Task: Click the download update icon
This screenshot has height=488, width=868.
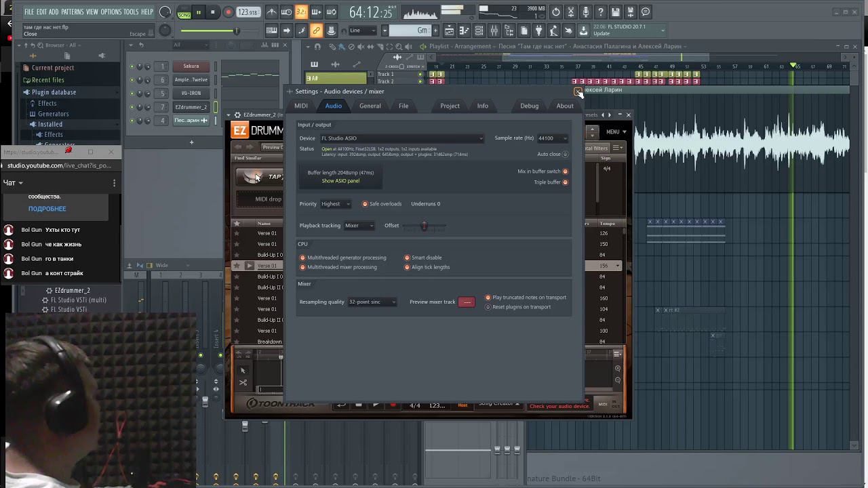Action: tap(583, 30)
